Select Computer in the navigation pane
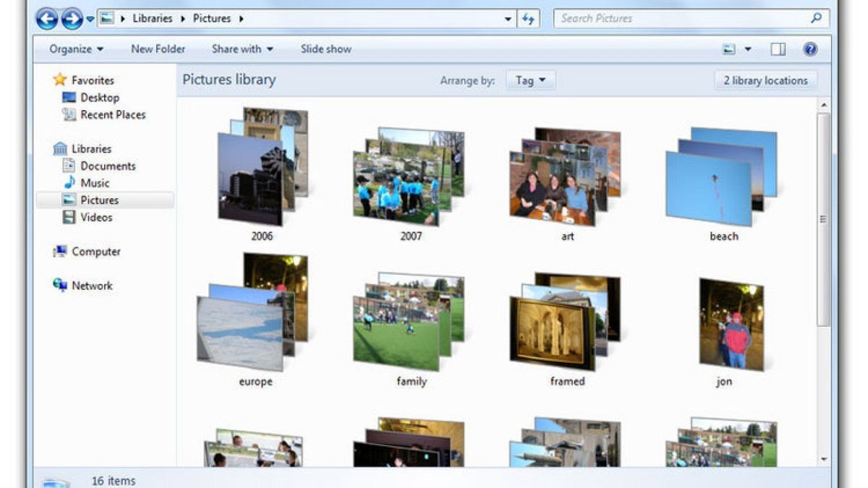 pyautogui.click(x=95, y=251)
